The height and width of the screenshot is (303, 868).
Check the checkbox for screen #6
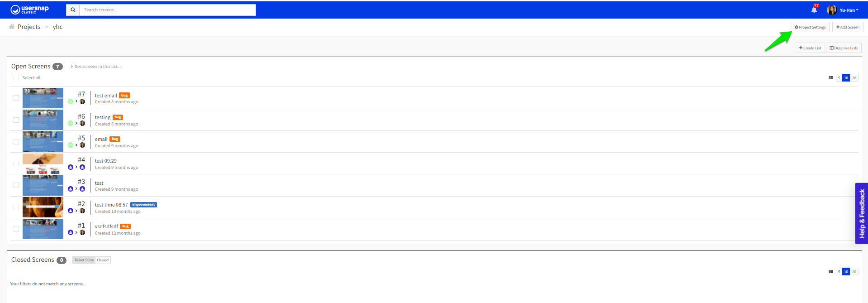click(x=16, y=120)
